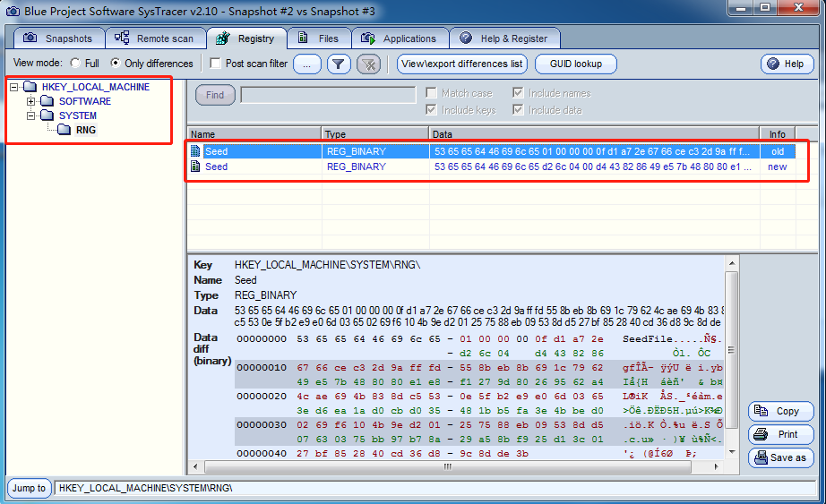This screenshot has width=826, height=504.
Task: Clear filter using the crossed funnel icon
Action: (x=369, y=64)
